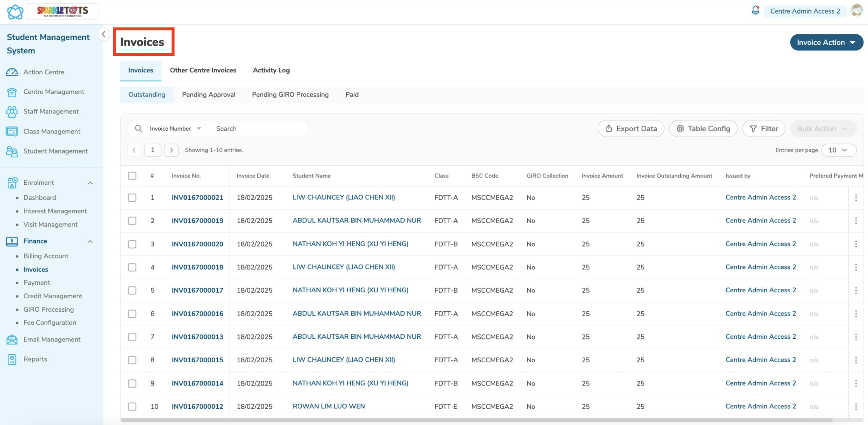Open Action Centre from sidebar
Screen dimensions: 868x425
coord(44,72)
